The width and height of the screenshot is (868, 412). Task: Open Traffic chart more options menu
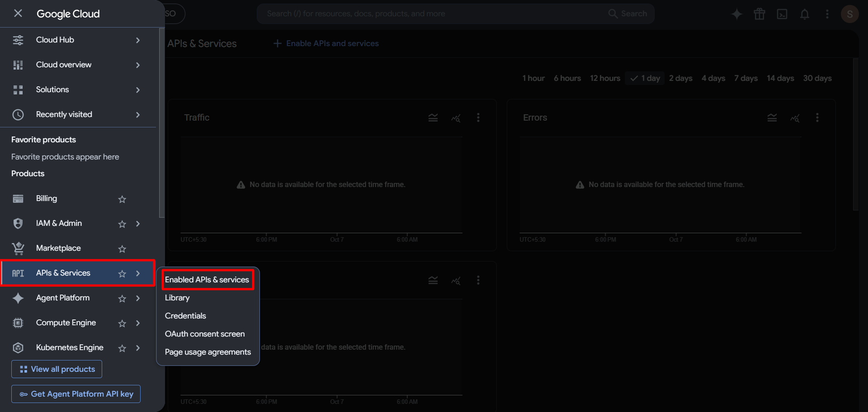478,118
